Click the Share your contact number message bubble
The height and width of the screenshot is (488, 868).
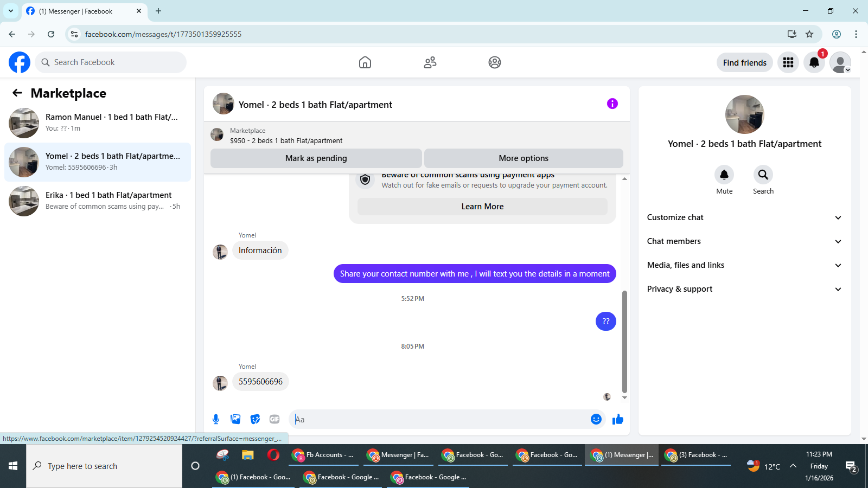pos(475,274)
